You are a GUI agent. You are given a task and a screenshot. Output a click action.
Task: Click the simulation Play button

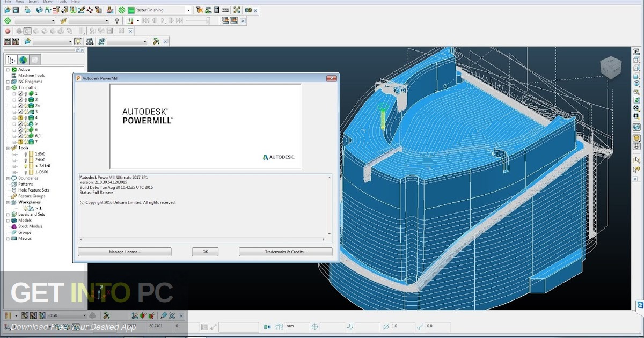[x=163, y=20]
